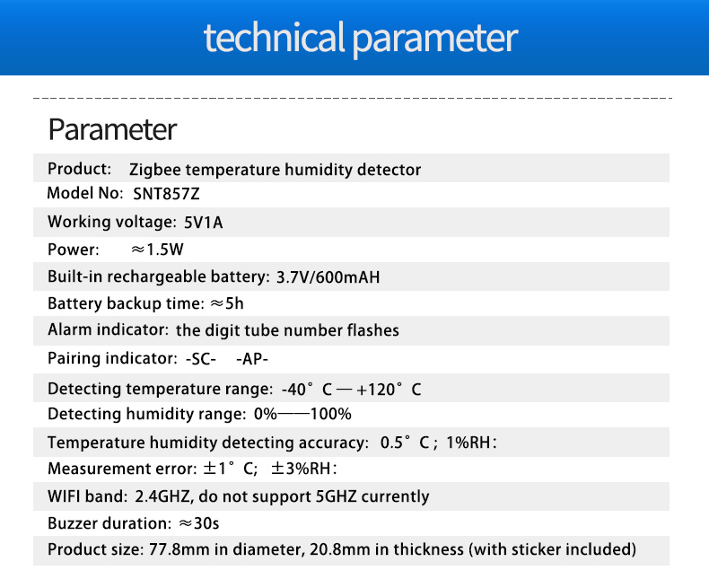The width and height of the screenshot is (709, 588).
Task: Select the model number SNT857Z
Action: coord(166,194)
